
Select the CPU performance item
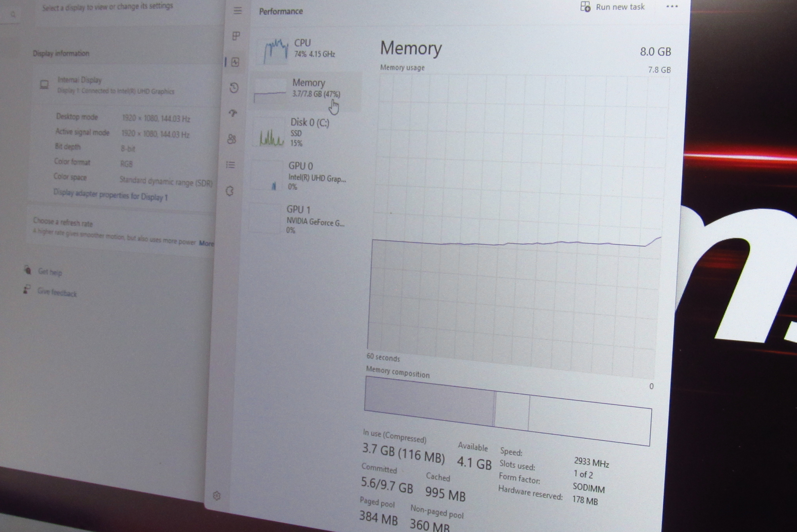tap(307, 49)
